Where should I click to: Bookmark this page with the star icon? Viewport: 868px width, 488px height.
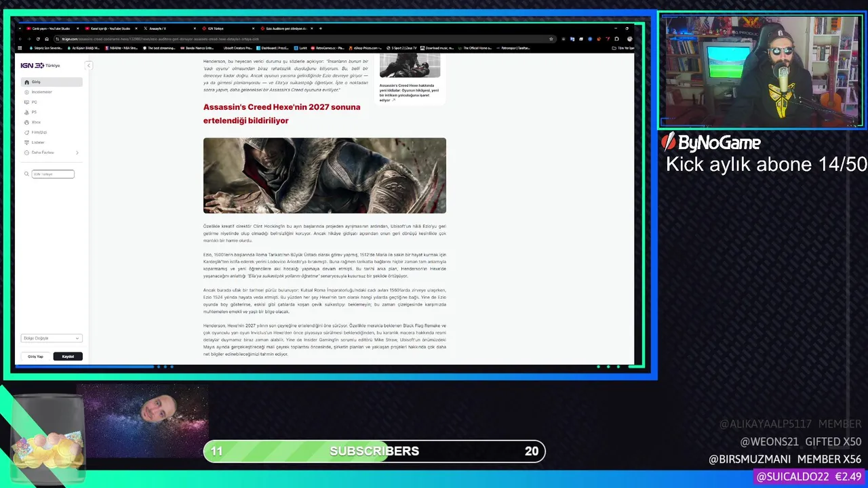point(551,39)
